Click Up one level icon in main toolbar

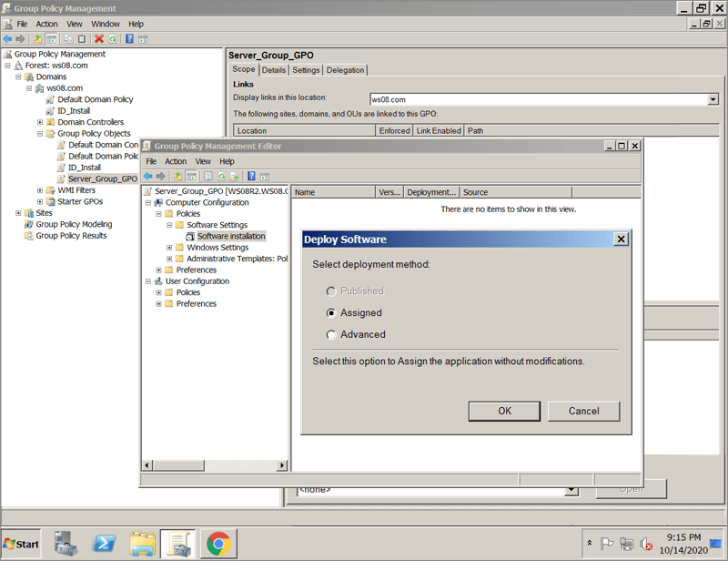coord(38,39)
